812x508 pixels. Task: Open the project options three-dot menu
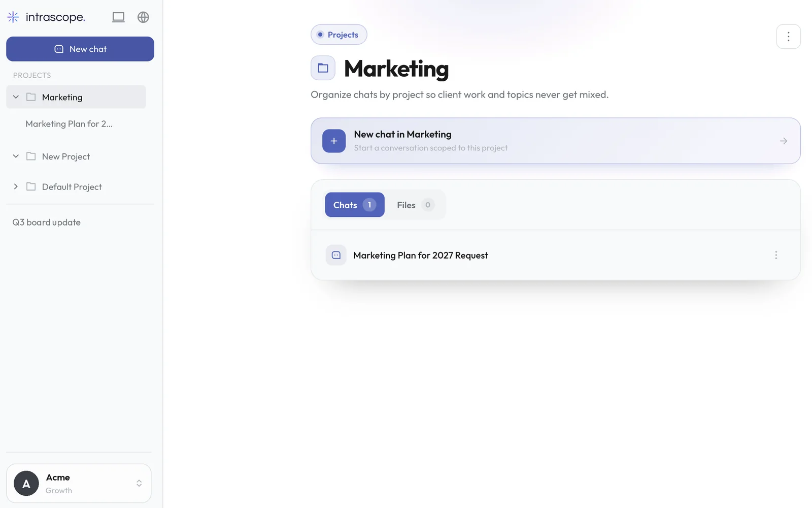pyautogui.click(x=788, y=37)
